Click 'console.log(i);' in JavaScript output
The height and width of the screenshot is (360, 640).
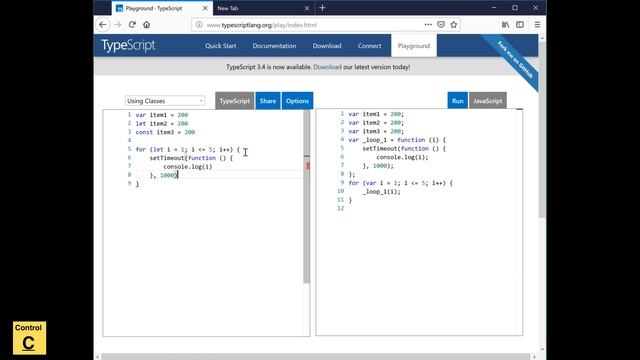(402, 157)
